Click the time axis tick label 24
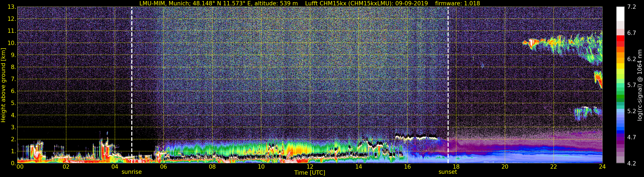 pos(602,167)
